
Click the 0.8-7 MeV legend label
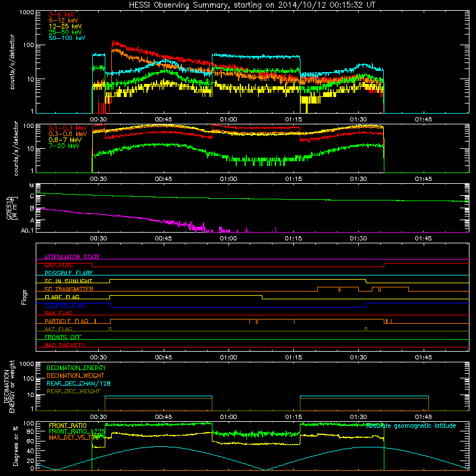(65, 140)
